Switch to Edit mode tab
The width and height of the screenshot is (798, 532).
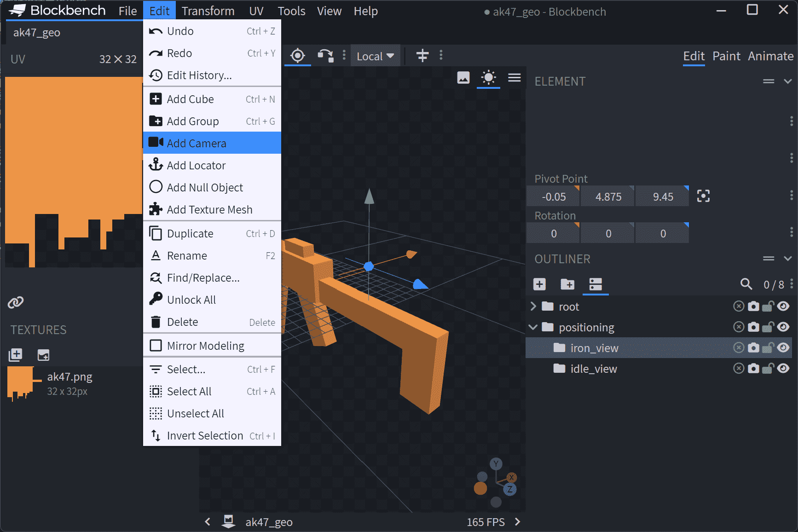(x=694, y=56)
